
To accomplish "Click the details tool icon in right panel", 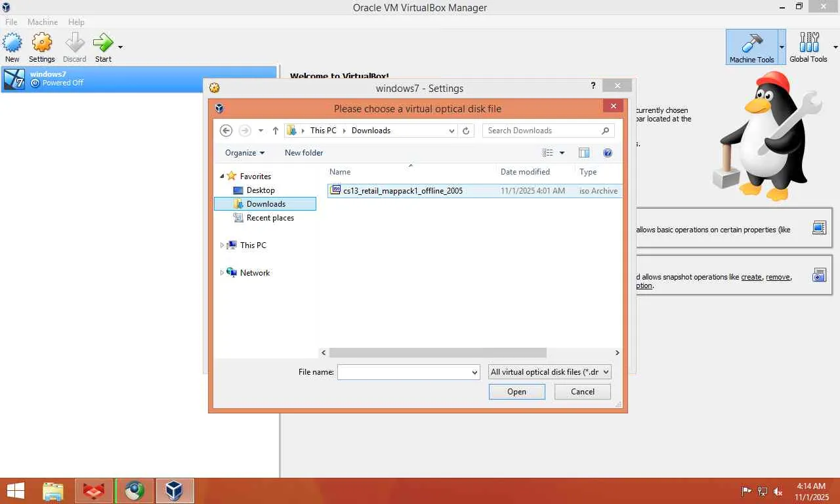I will [819, 228].
